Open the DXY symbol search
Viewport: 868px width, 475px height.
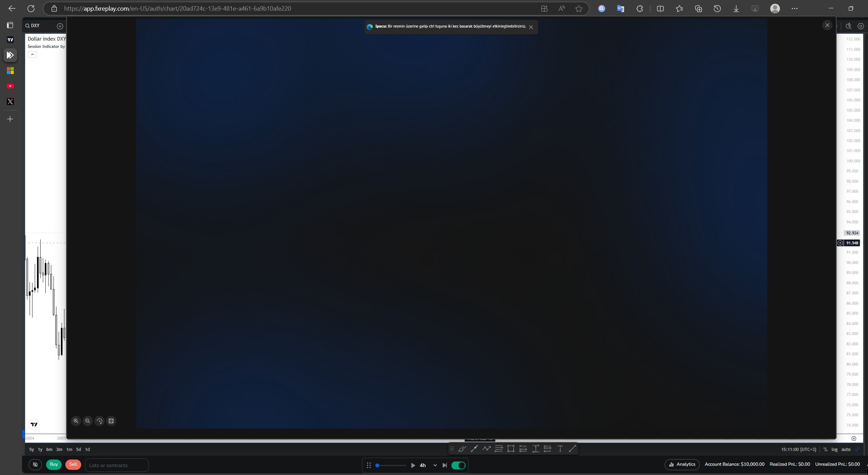tap(33, 25)
